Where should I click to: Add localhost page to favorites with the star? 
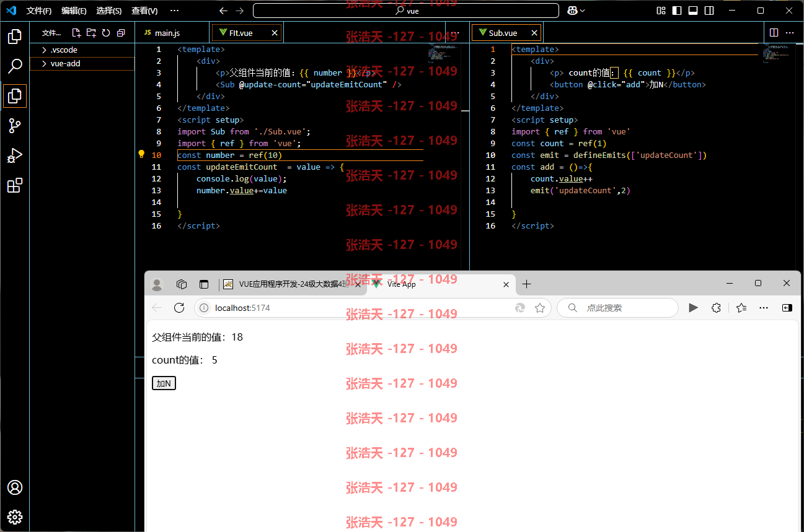point(540,308)
